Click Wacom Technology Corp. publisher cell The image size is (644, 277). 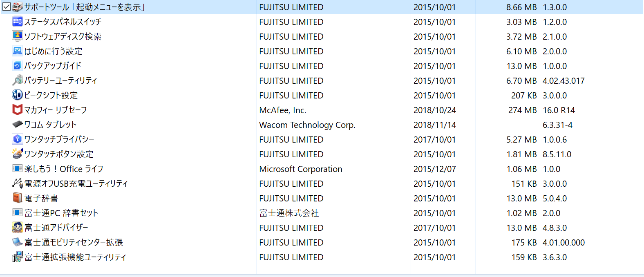click(x=307, y=125)
